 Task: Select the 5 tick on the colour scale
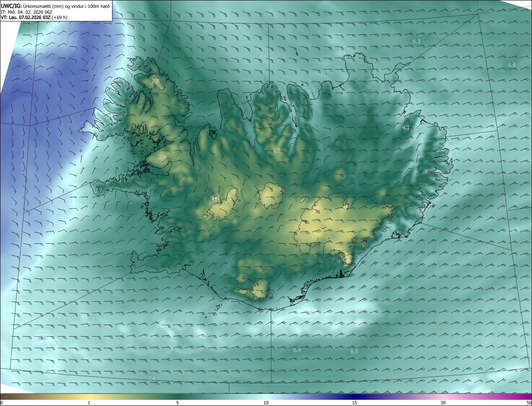[x=177, y=403]
